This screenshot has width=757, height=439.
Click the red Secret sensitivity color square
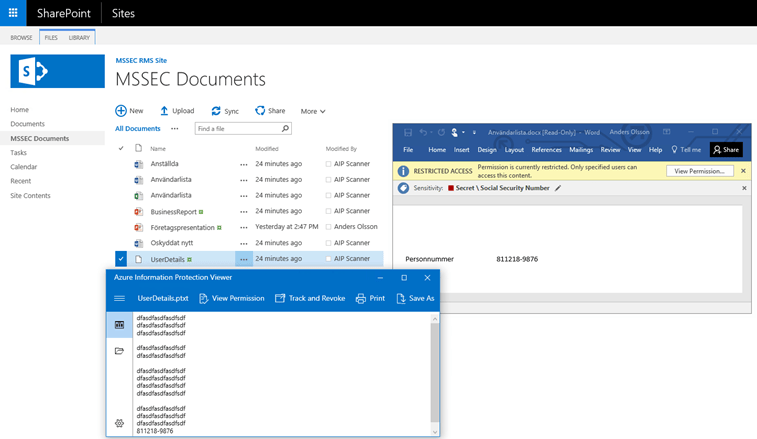(x=451, y=188)
